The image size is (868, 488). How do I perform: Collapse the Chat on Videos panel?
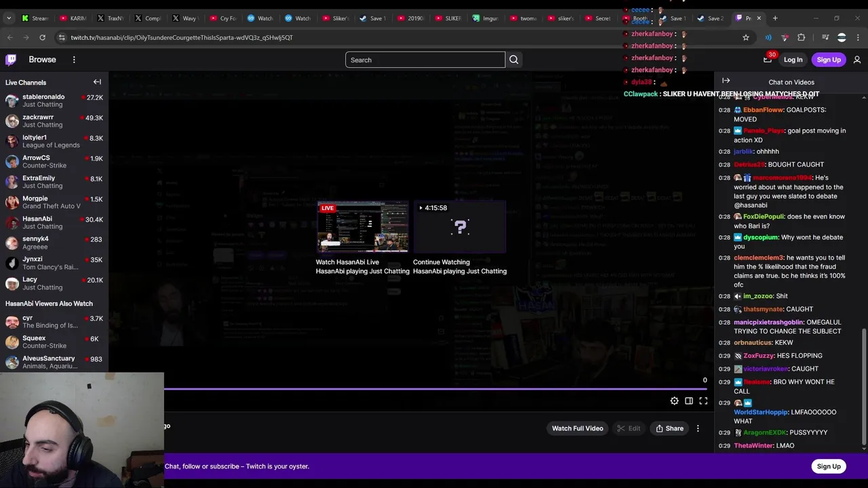726,81
